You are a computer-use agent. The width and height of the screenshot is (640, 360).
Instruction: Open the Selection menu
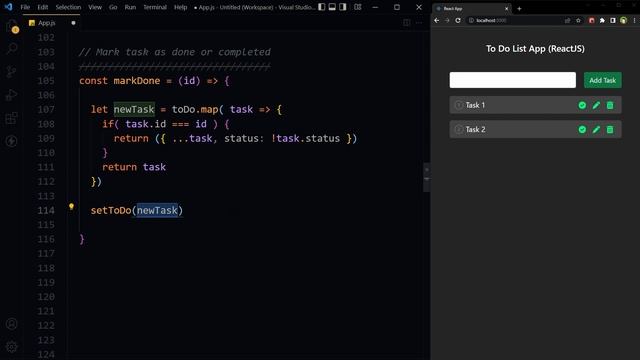(68, 7)
